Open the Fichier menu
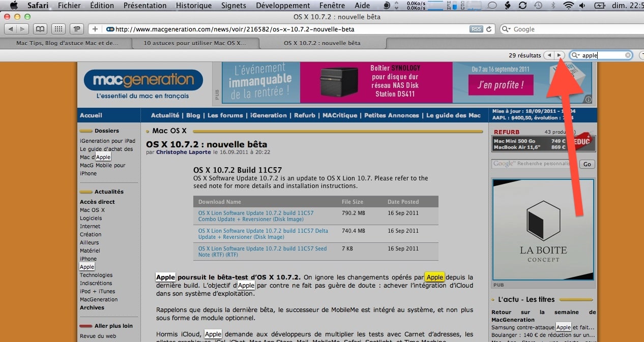644x342 pixels. (69, 6)
